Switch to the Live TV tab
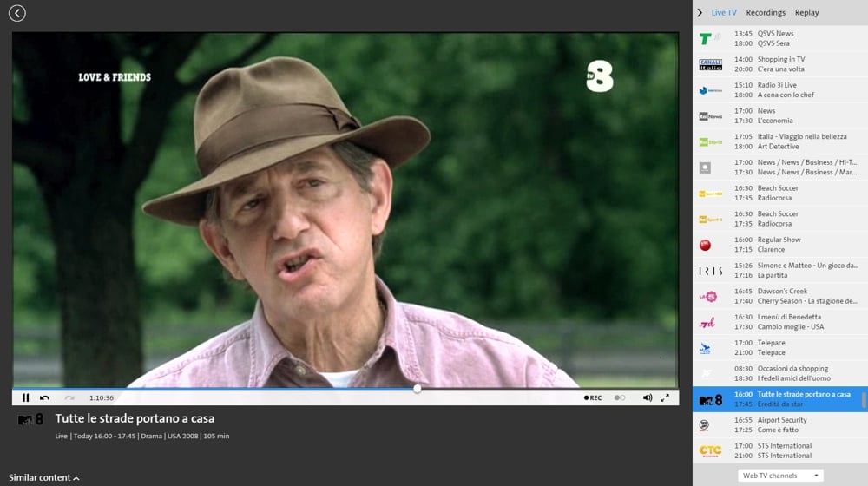 724,13
